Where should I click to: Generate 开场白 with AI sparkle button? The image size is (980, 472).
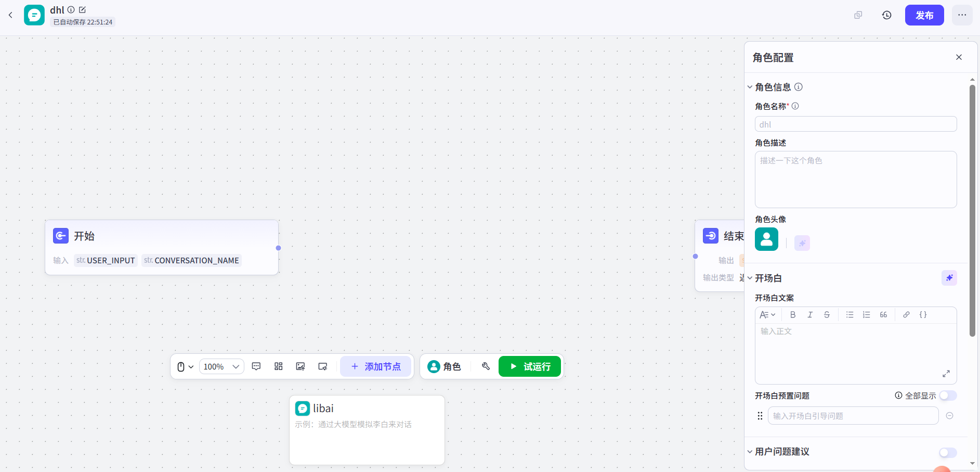coord(949,278)
